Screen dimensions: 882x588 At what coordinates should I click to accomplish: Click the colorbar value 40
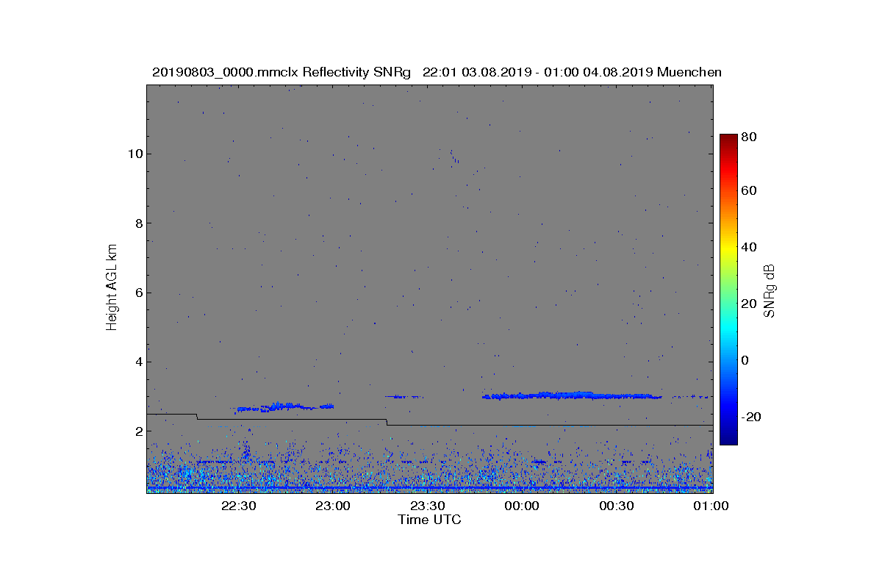[x=750, y=247]
